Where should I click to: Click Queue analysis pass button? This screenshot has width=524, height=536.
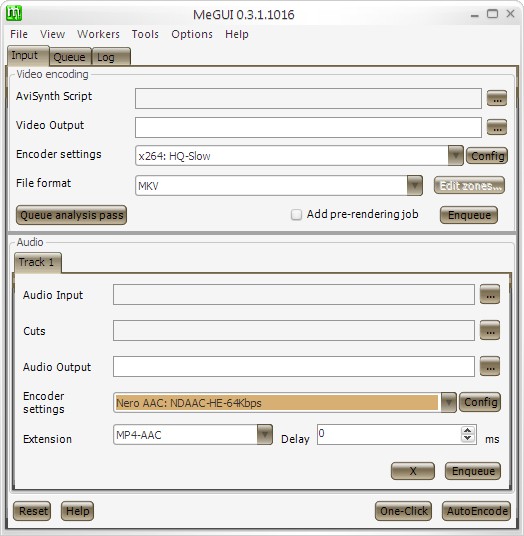tap(71, 215)
